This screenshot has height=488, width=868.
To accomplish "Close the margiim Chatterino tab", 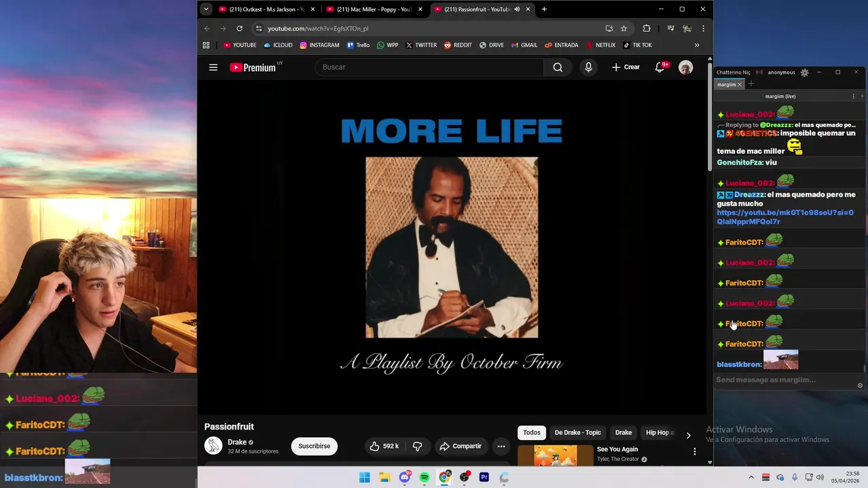I will (x=740, y=85).
